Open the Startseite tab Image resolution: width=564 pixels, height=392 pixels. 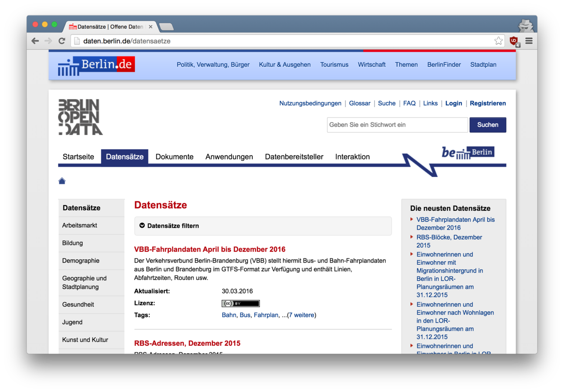pos(78,157)
